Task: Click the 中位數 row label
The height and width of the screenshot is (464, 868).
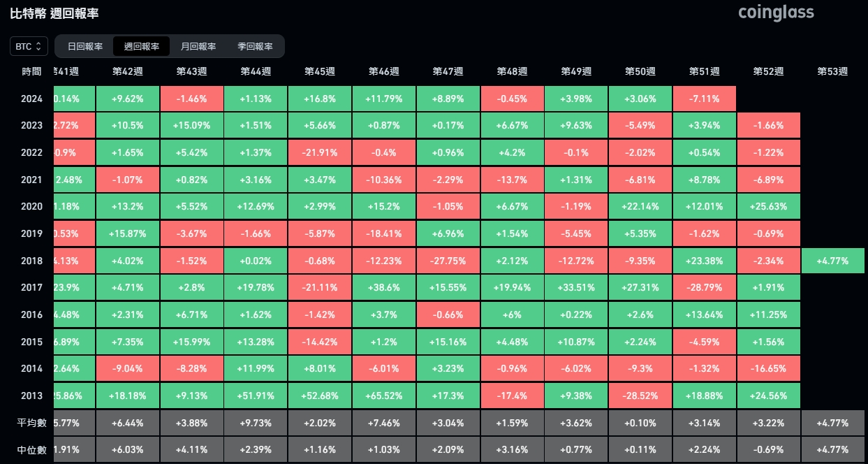Action: pos(31,450)
